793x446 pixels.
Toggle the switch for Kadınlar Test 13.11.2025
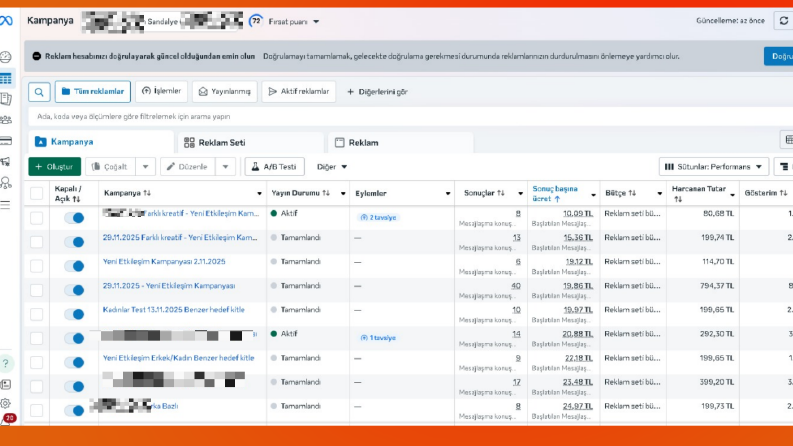[x=74, y=314]
